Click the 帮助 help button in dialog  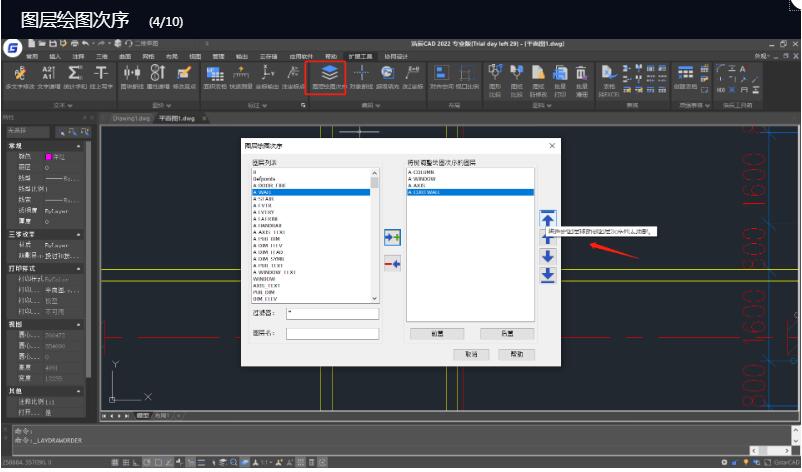pos(516,354)
